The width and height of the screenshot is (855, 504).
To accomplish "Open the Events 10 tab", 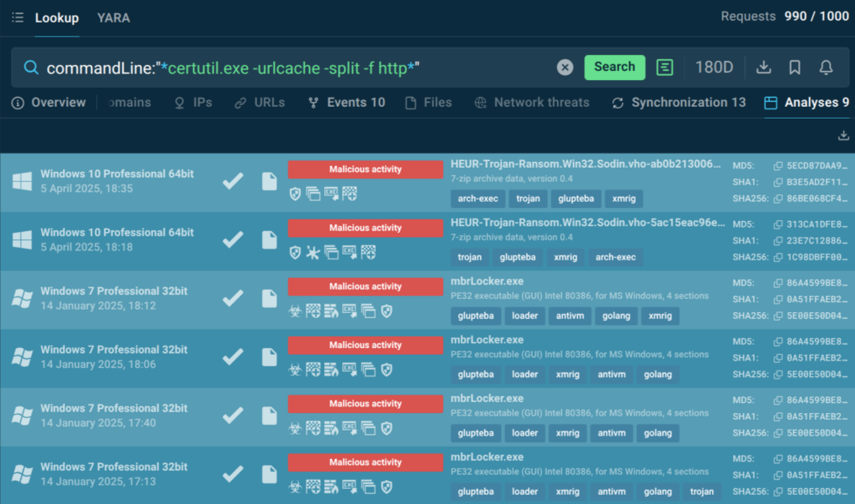I will tap(347, 103).
